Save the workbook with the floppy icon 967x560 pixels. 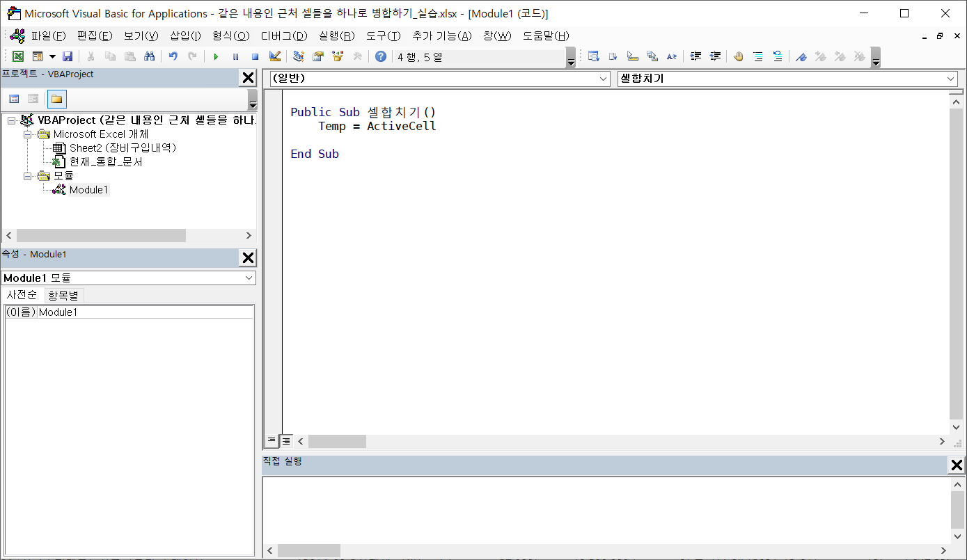[68, 57]
